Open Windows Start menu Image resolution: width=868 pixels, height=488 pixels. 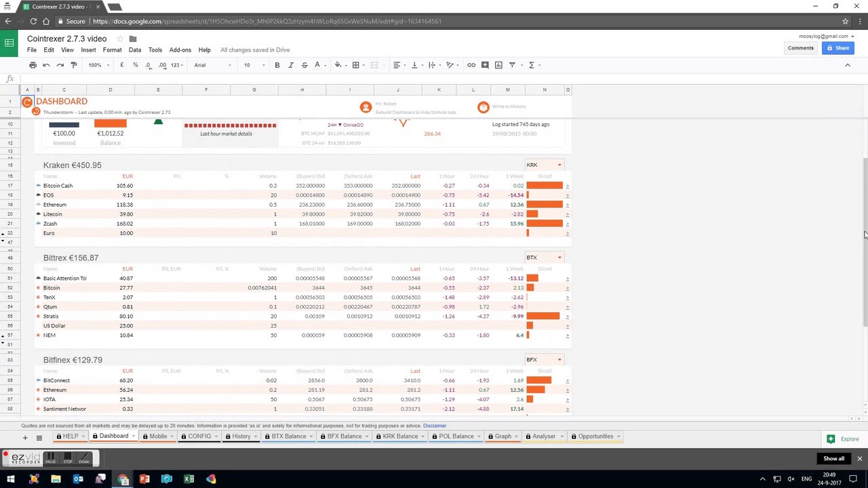tap(11, 479)
